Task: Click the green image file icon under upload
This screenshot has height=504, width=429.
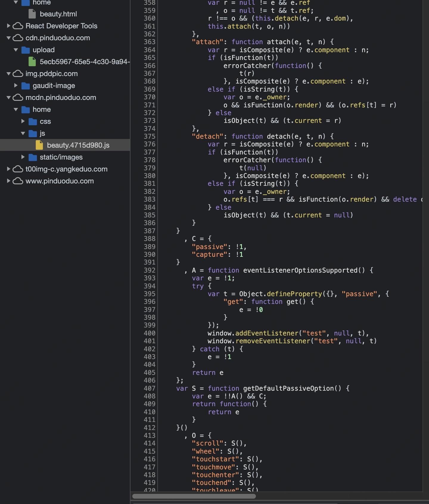Action: point(32,62)
